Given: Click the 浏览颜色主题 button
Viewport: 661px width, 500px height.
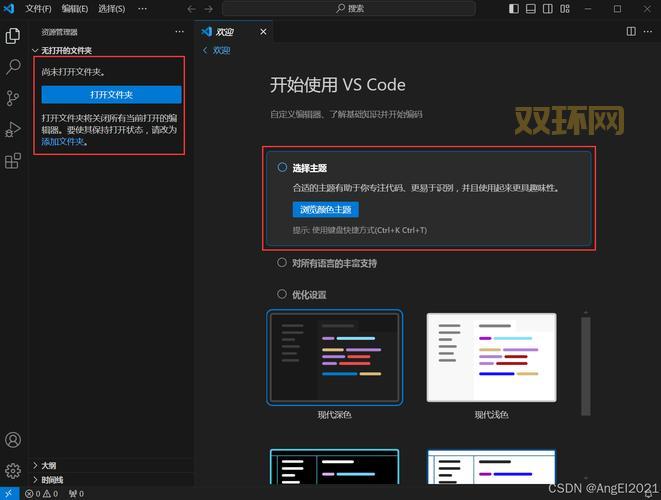Looking at the screenshot, I should click(325, 210).
